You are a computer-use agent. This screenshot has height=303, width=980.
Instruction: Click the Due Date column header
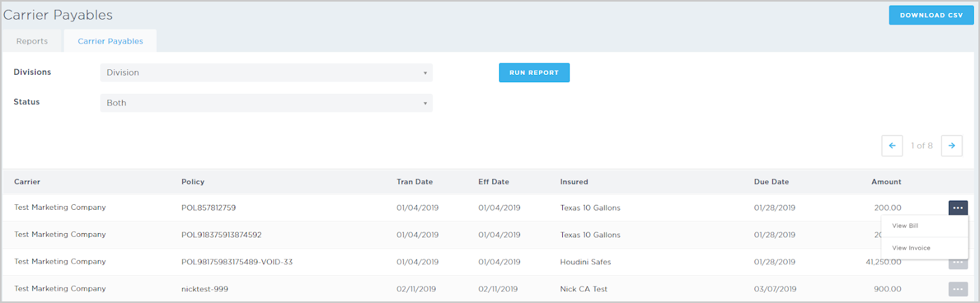click(771, 182)
